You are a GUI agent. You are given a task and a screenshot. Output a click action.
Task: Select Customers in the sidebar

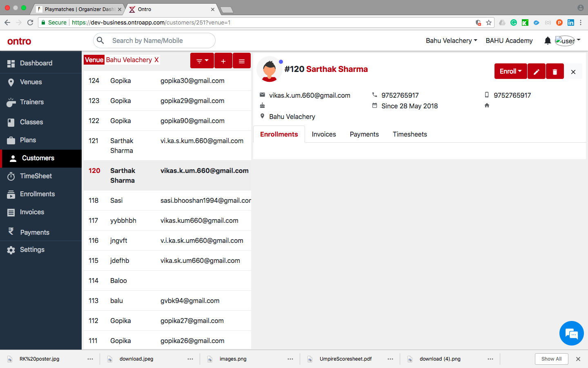point(41,158)
